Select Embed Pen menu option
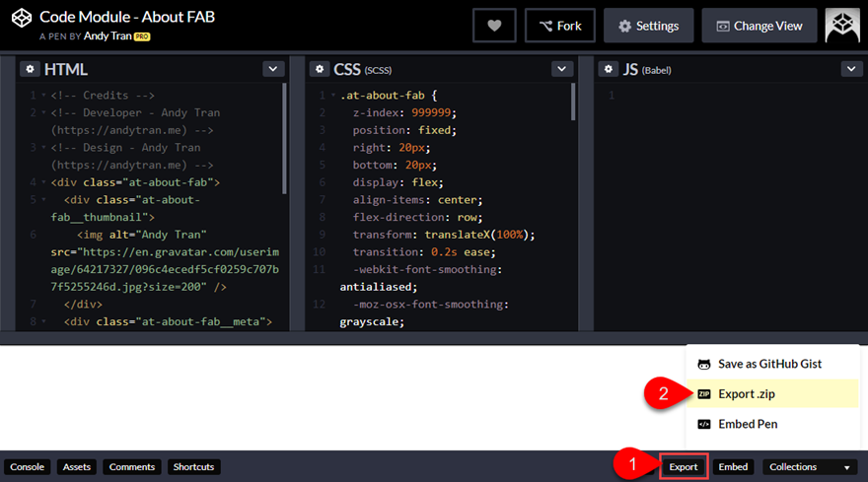The image size is (868, 482). pyautogui.click(x=747, y=424)
